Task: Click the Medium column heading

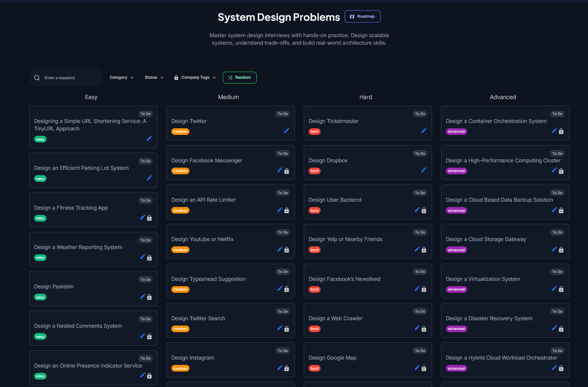Action: pos(228,97)
